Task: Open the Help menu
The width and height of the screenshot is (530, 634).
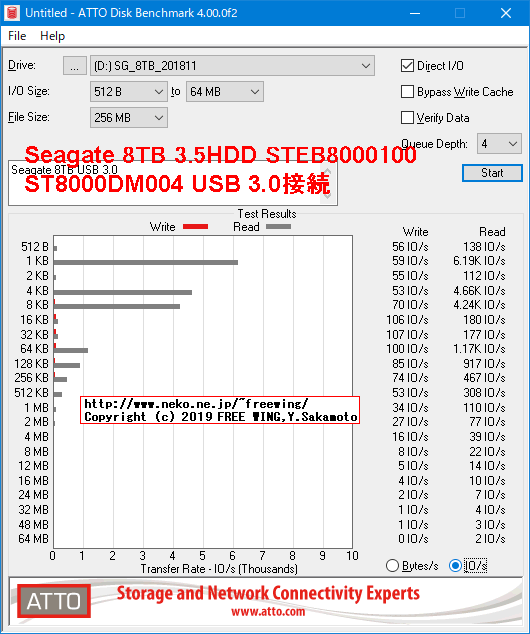Action: (52, 36)
